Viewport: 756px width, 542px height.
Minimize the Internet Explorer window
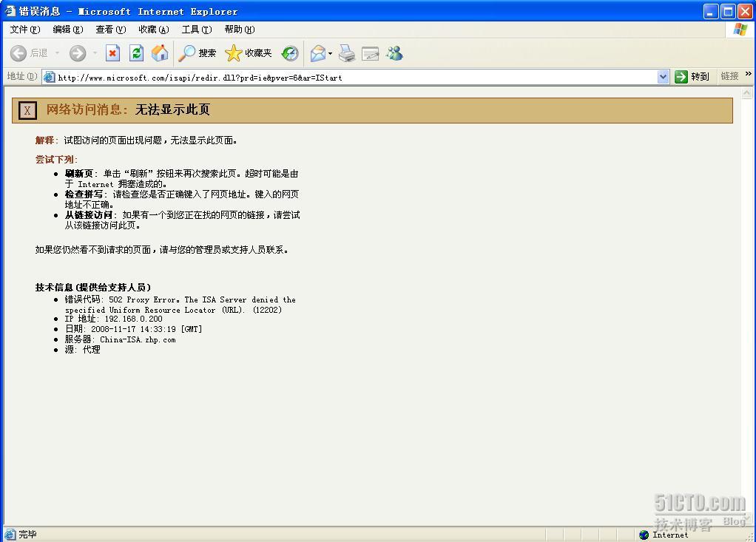point(711,11)
